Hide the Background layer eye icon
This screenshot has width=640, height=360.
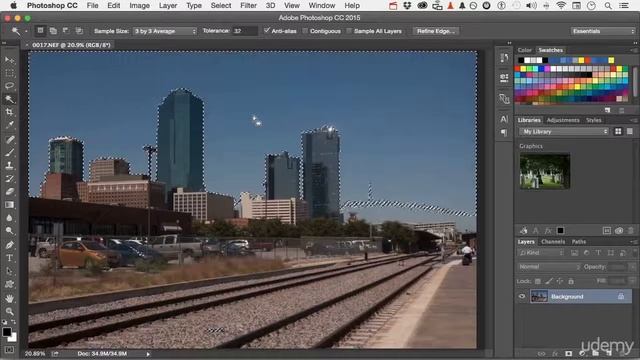(x=522, y=296)
